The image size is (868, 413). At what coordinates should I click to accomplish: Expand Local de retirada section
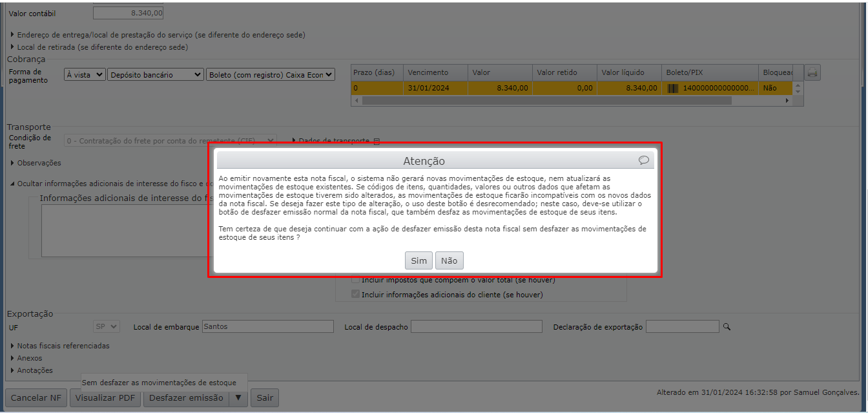click(x=99, y=47)
